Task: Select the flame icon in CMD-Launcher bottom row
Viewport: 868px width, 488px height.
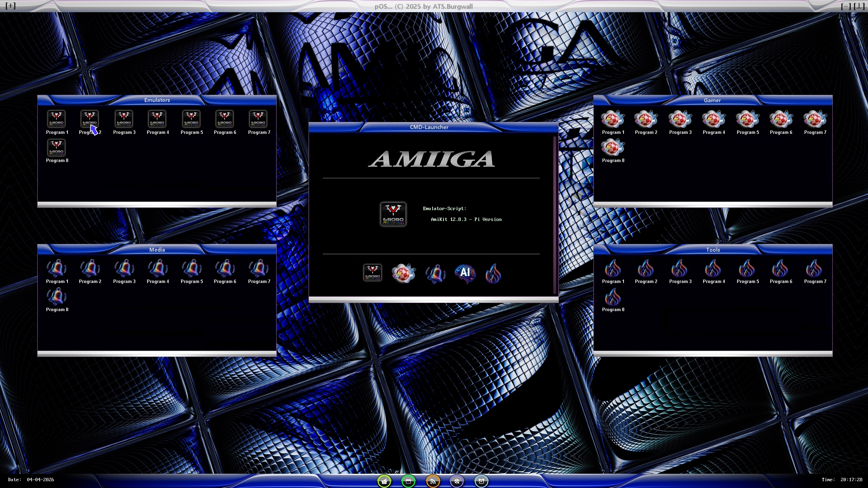Action: click(493, 273)
